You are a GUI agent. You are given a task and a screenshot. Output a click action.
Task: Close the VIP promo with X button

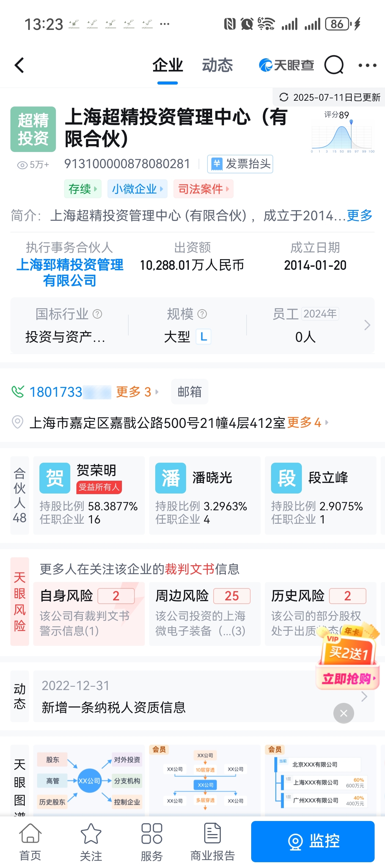click(x=343, y=713)
